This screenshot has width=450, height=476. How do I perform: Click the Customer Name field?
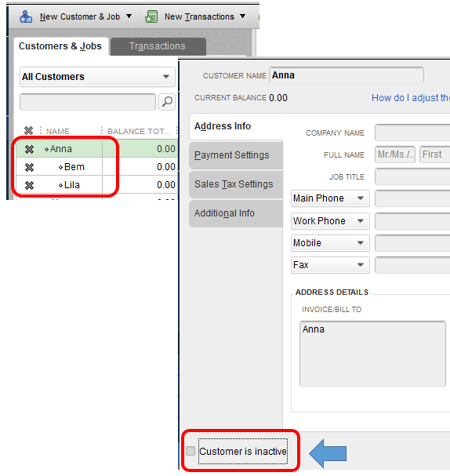[x=347, y=75]
